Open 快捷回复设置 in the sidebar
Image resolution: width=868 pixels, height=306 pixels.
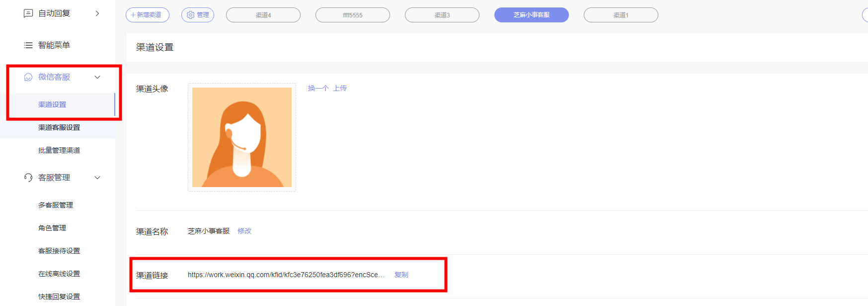[58, 297]
